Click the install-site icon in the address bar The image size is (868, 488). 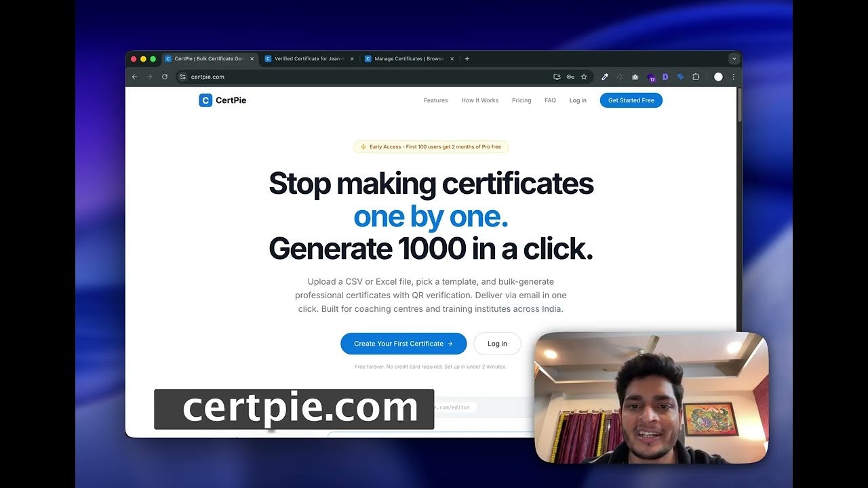[x=557, y=77]
